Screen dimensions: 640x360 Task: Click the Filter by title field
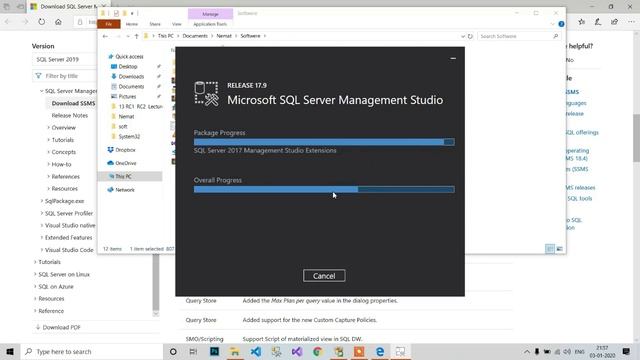[x=64, y=76]
